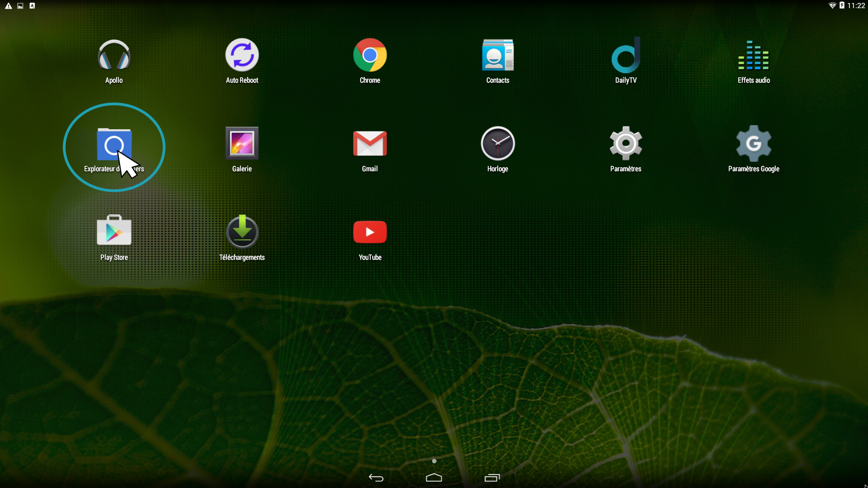Open the Effets audio equalizer app

[x=754, y=61]
